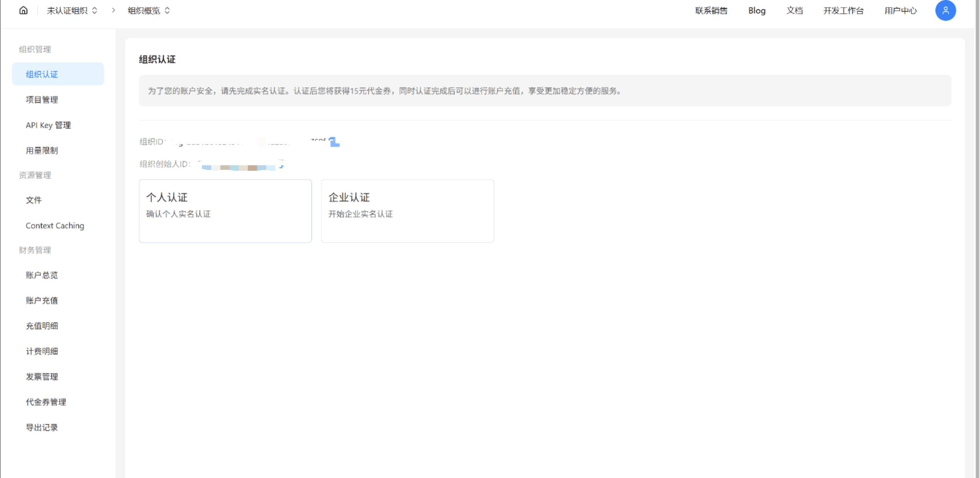Click the home icon in breadcrumb
This screenshot has height=478, width=980.
pos(23,10)
